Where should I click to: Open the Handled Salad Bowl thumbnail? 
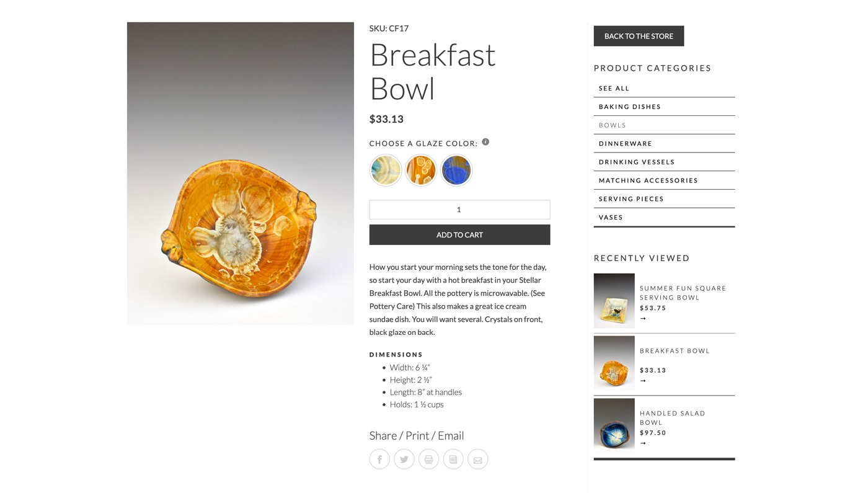(614, 424)
